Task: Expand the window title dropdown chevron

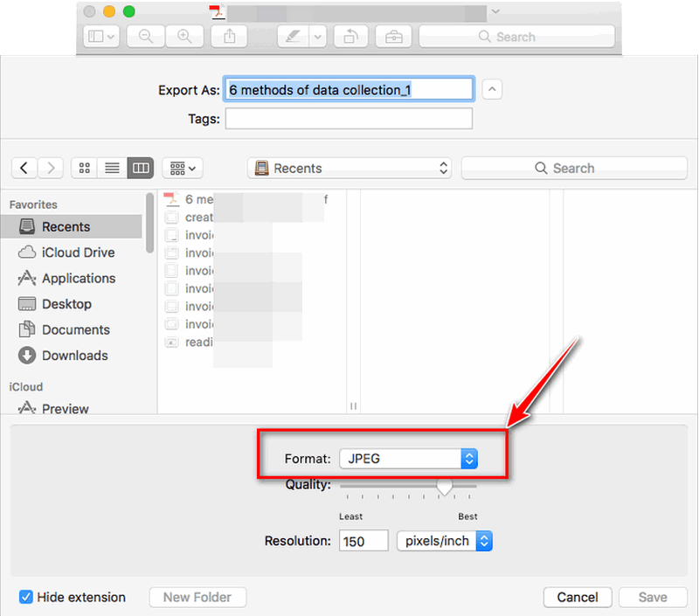Action: pyautogui.click(x=495, y=11)
